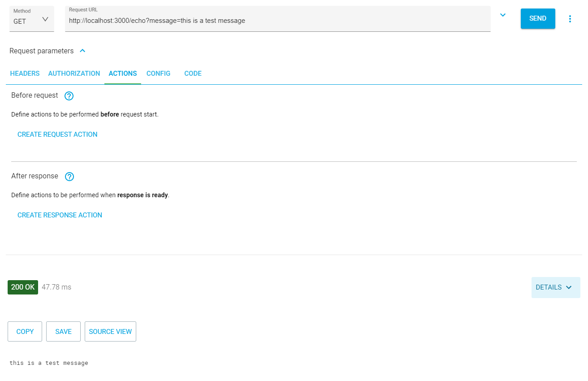Collapse the Request parameters section chevron
Image resolution: width=588 pixels, height=381 pixels.
click(x=82, y=51)
